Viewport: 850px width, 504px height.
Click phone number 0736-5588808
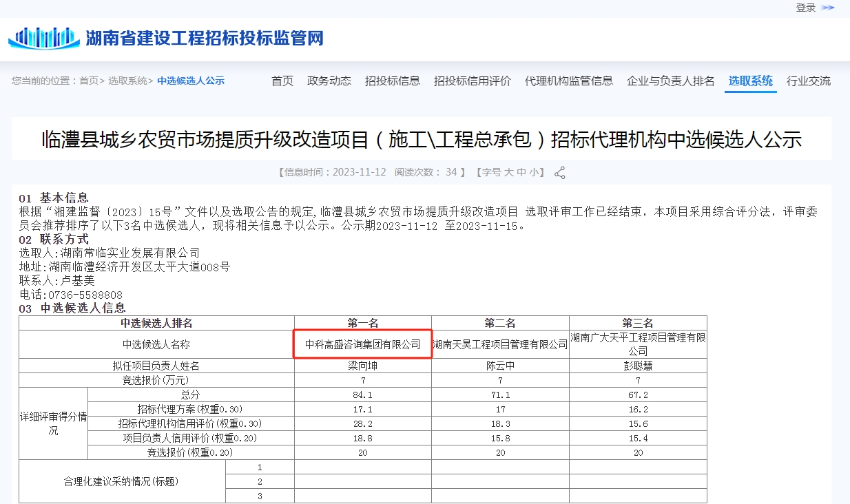(85, 295)
